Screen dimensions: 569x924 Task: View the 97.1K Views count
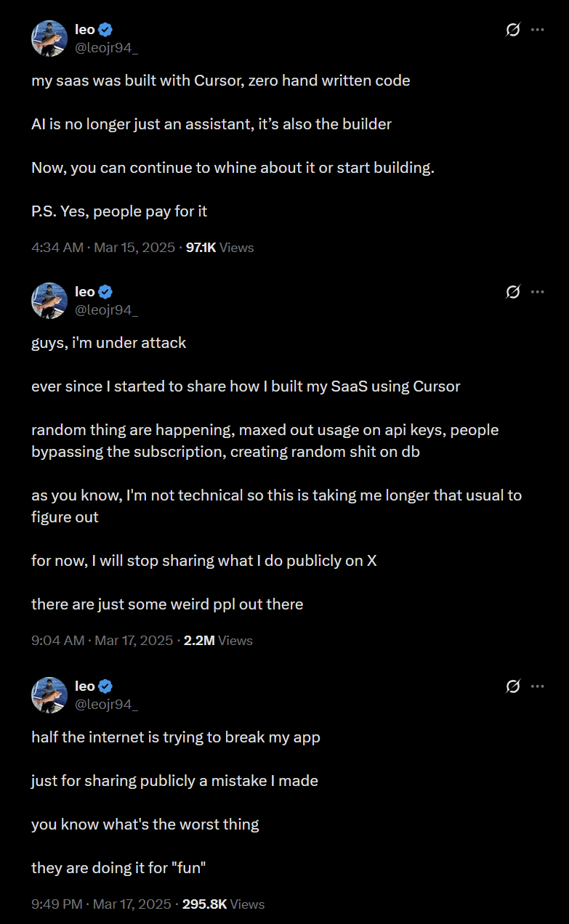point(220,248)
